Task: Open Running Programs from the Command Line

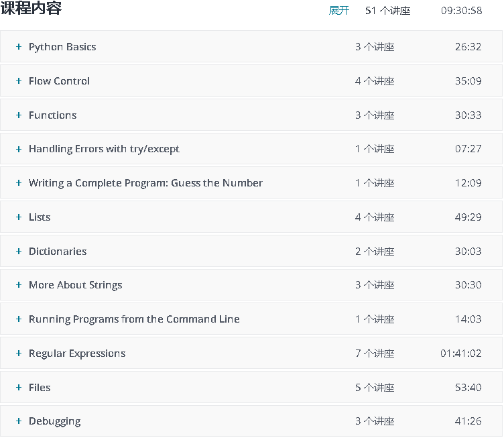Action: coord(134,319)
